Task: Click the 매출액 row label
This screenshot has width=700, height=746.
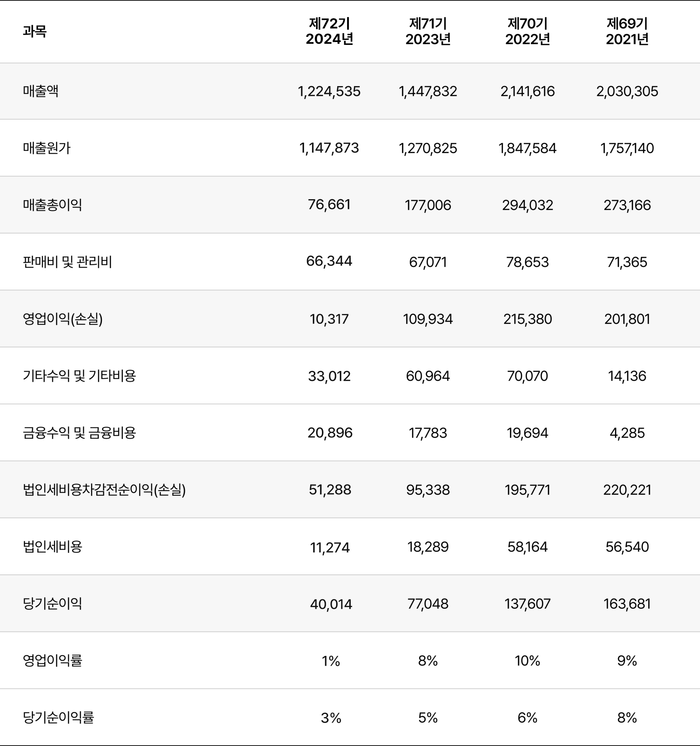Action: click(x=40, y=91)
